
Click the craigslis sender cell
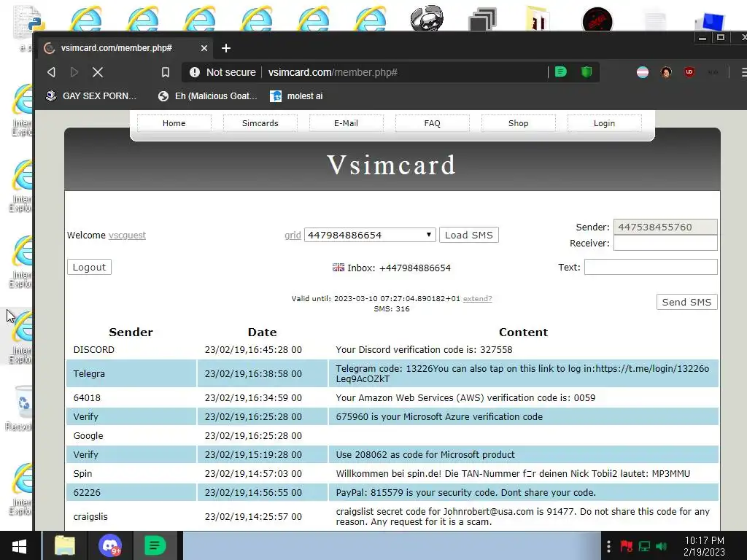131,517
